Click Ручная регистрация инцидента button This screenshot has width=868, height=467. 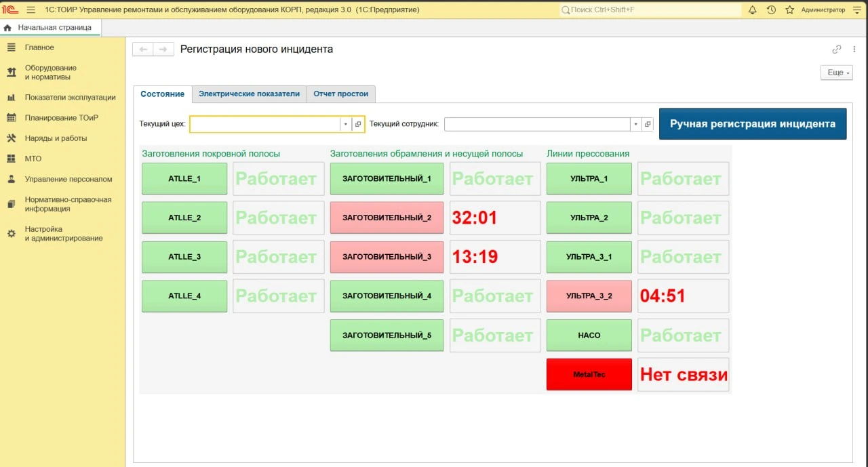(x=753, y=124)
